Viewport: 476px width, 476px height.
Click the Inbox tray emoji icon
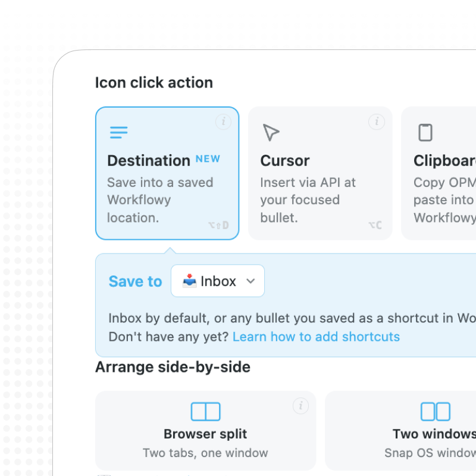(x=189, y=281)
